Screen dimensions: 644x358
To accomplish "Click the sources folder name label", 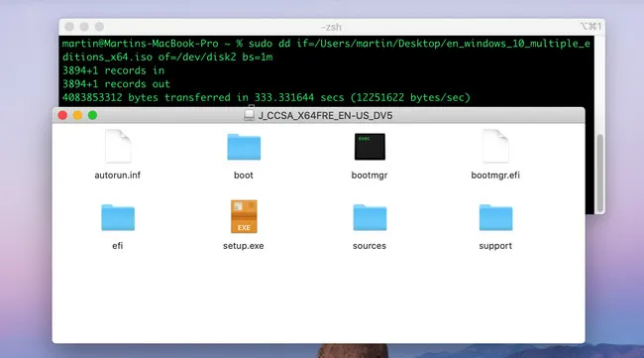I will (370, 246).
